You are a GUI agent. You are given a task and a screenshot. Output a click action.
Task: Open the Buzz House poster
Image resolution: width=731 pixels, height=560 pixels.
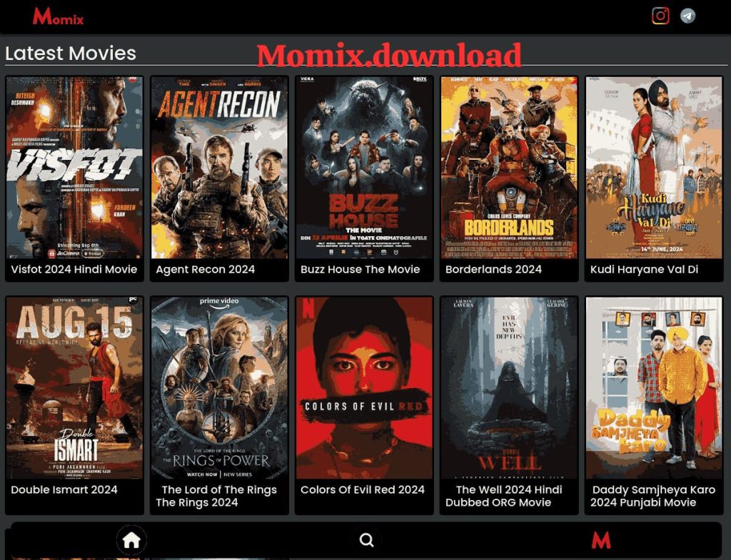point(364,168)
